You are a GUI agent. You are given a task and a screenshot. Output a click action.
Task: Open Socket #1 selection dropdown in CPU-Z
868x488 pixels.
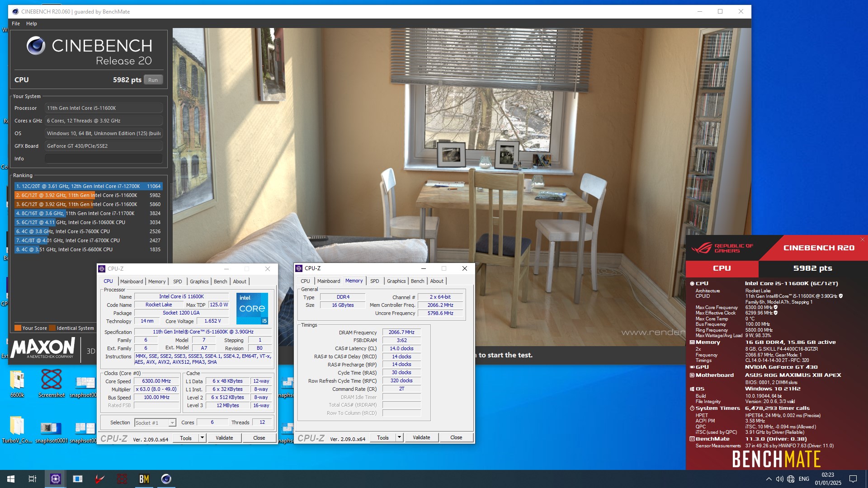(155, 423)
